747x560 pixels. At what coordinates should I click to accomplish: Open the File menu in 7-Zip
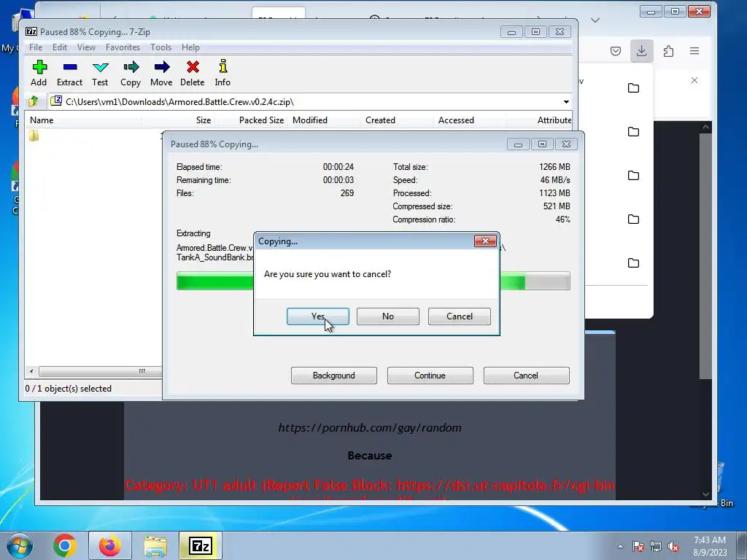coord(36,47)
